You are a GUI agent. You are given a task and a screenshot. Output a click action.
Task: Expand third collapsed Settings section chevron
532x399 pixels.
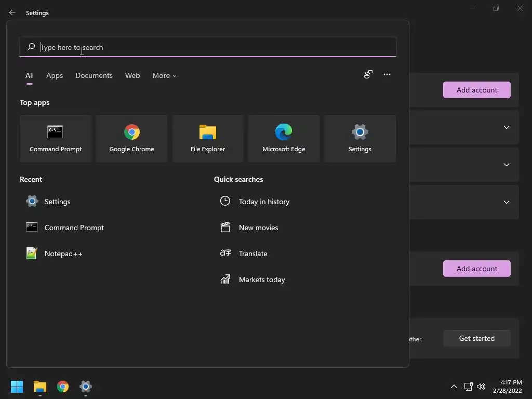pos(506,202)
